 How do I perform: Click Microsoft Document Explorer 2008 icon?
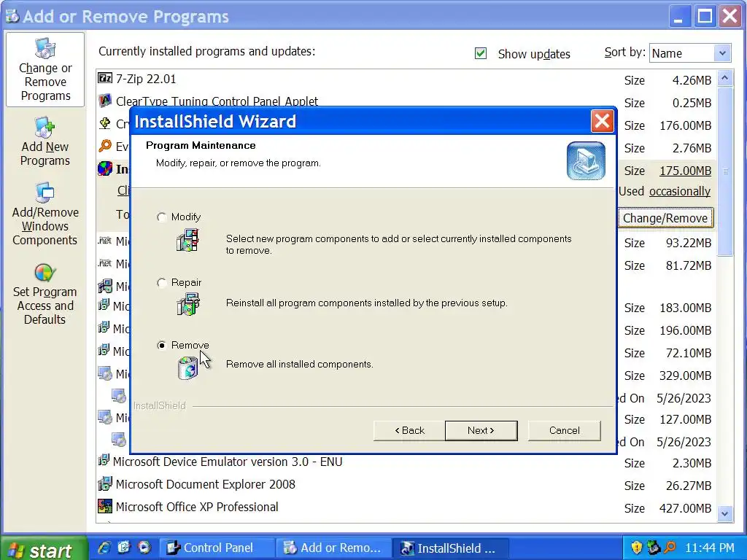pyautogui.click(x=105, y=484)
